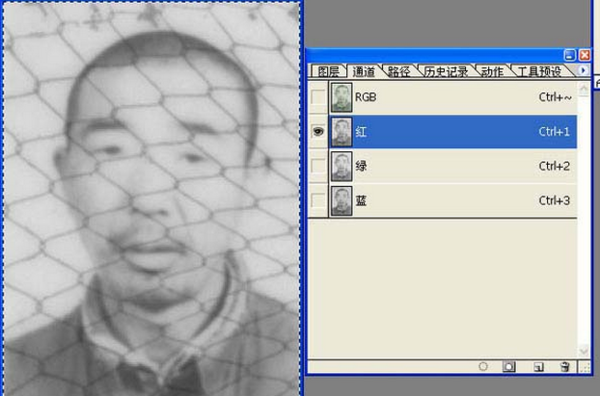The width and height of the screenshot is (600, 396).
Task: Create new channel icon
Action: 538,367
